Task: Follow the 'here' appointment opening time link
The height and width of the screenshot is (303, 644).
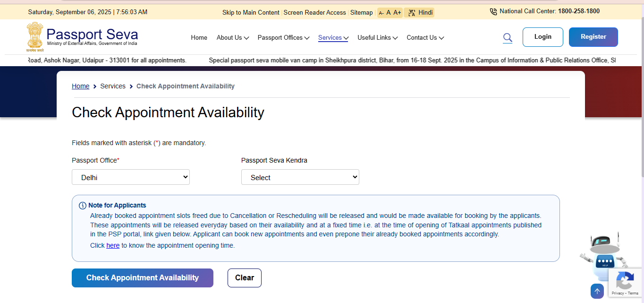Action: (x=113, y=245)
